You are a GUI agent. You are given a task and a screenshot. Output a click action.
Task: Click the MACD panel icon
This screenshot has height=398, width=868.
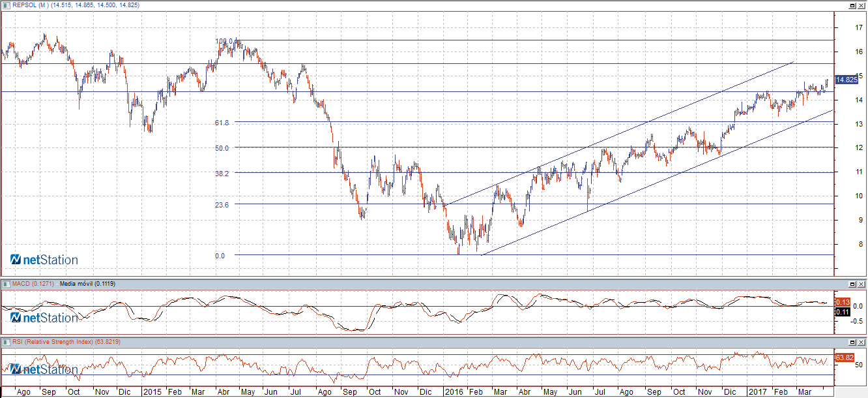pyautogui.click(x=6, y=284)
